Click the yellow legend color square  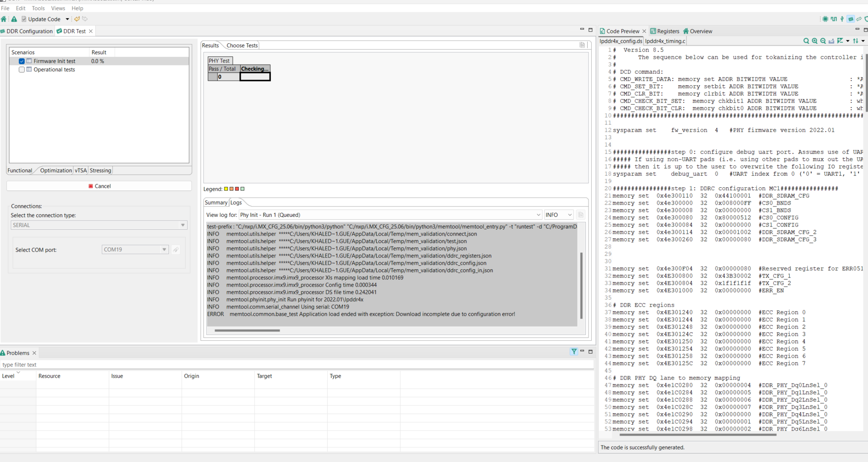(226, 189)
